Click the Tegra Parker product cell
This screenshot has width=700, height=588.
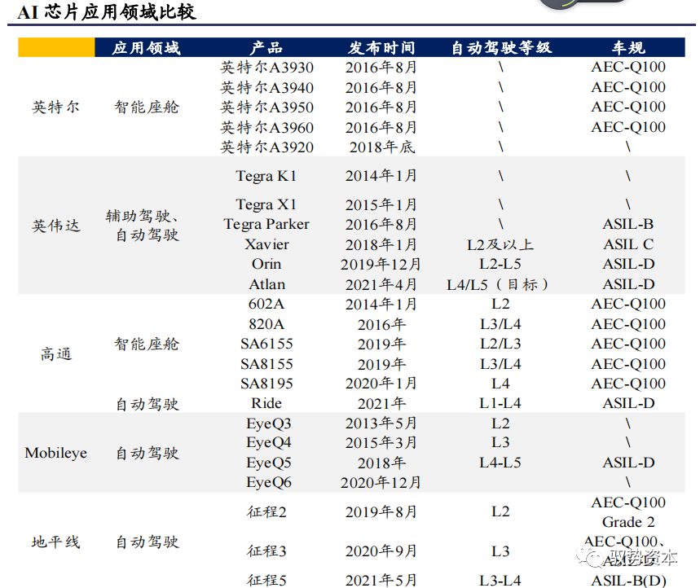(x=266, y=224)
